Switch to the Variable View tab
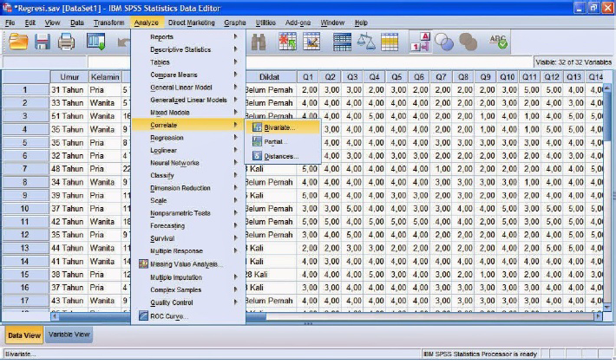This screenshot has height=364, width=616. click(x=69, y=335)
